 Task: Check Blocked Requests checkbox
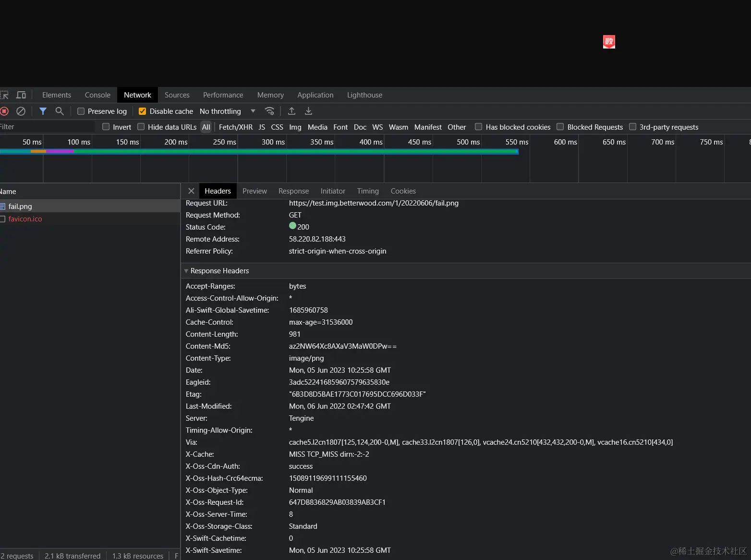pyautogui.click(x=560, y=127)
